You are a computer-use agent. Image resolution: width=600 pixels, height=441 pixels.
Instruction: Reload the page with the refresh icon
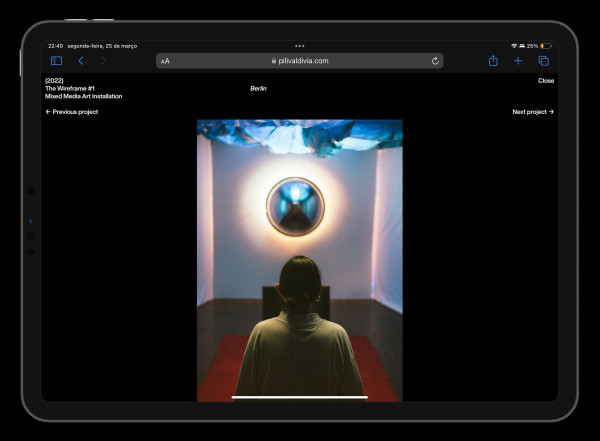(435, 61)
